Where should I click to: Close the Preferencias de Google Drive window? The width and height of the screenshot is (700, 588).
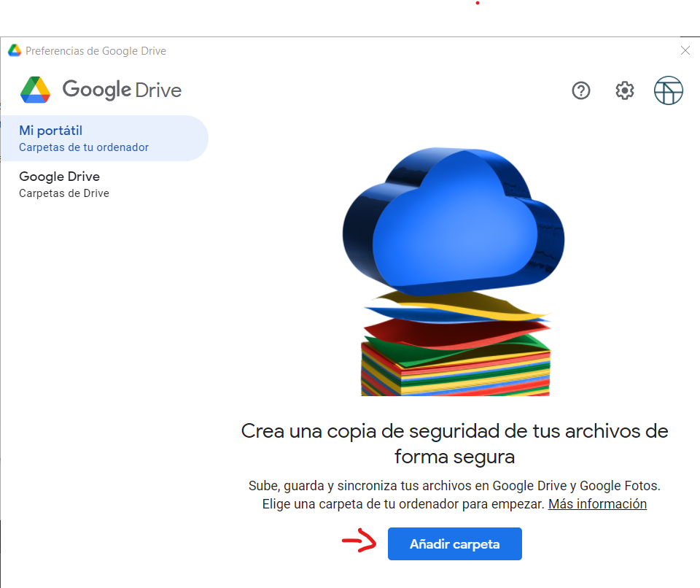[x=685, y=50]
